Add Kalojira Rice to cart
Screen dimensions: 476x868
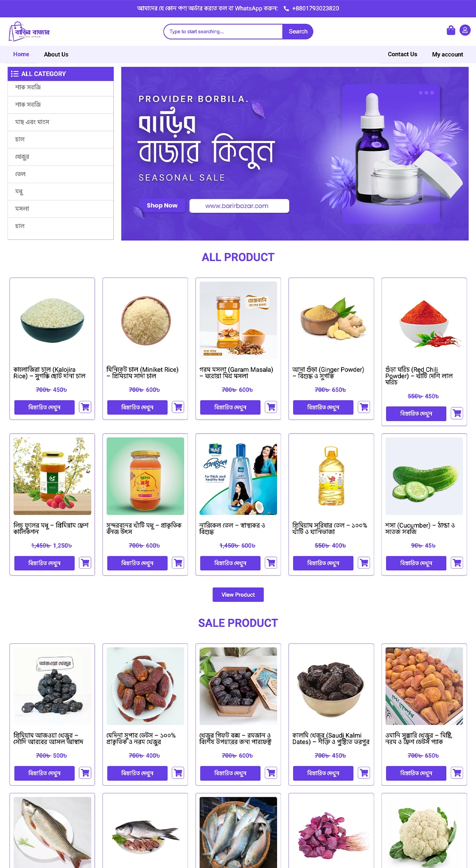pos(85,407)
